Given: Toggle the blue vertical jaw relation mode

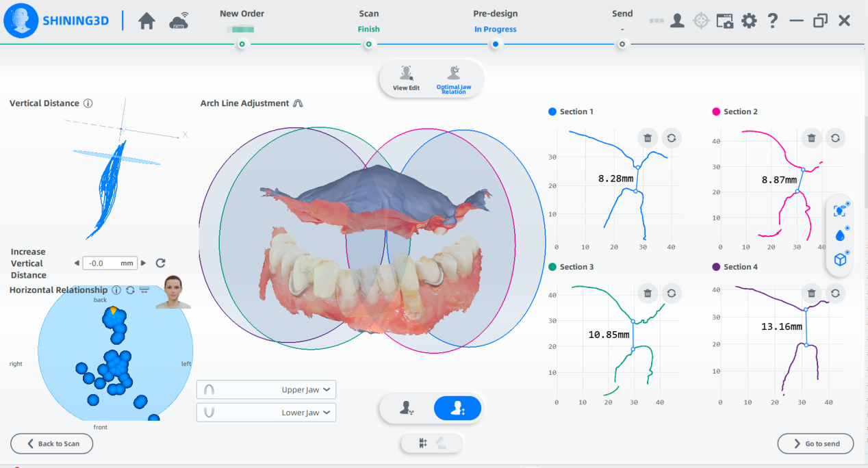Looking at the screenshot, I should [457, 408].
